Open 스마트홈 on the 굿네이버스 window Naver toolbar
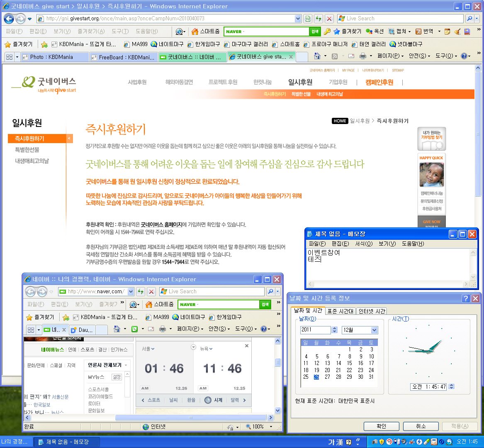The height and width of the screenshot is (448, 484). (x=206, y=31)
